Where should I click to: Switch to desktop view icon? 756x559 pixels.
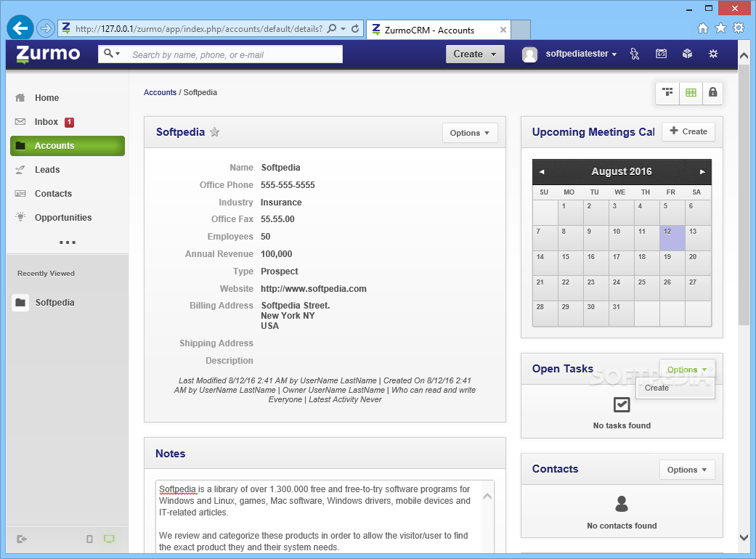click(109, 539)
